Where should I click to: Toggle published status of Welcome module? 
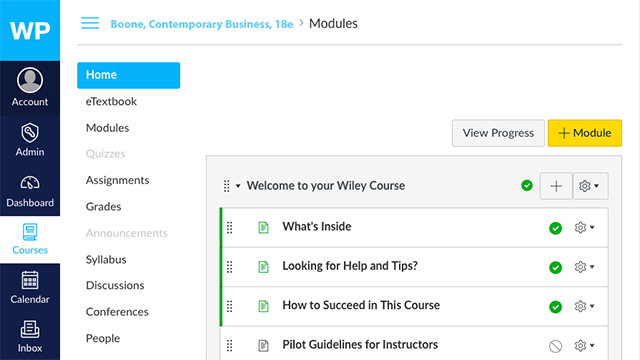coord(527,186)
